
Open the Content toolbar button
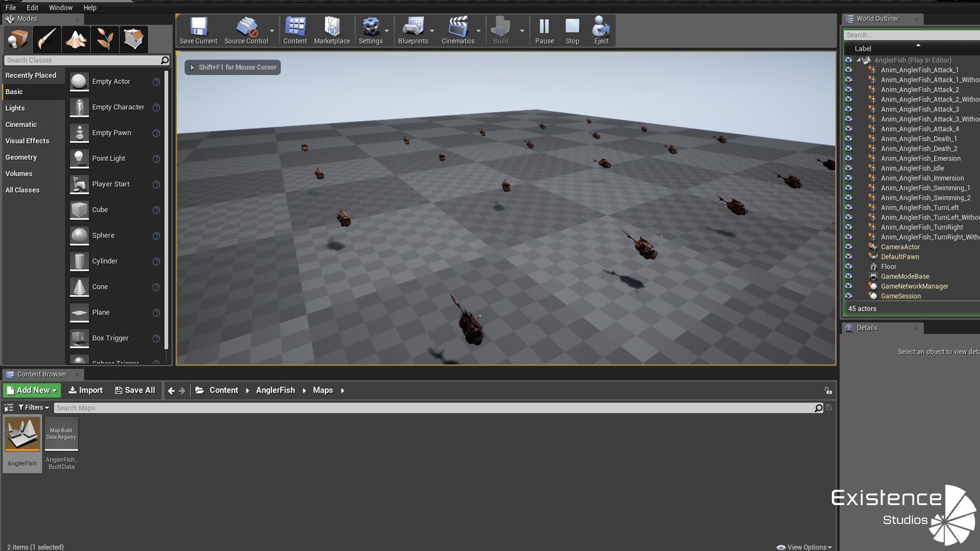click(295, 31)
